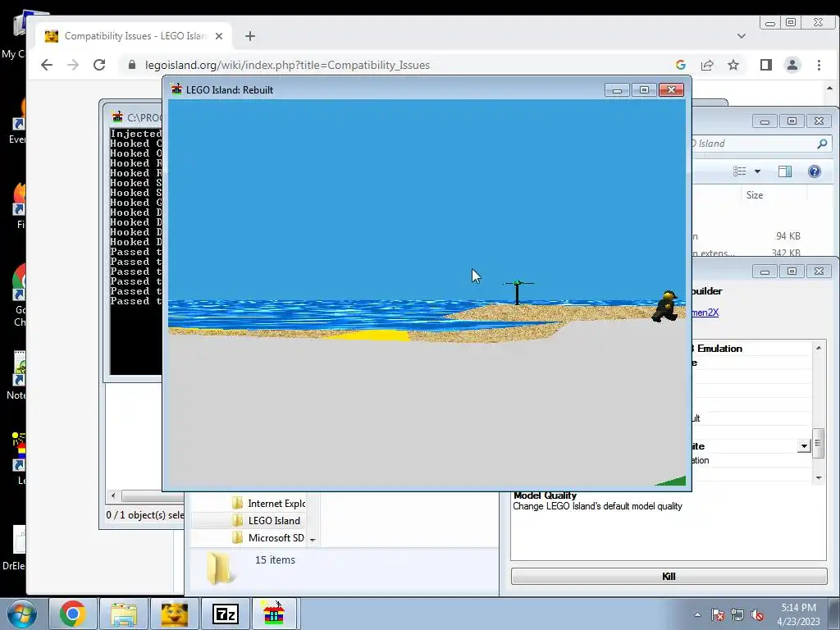
Task: Select the 94 KB file row
Action: [762, 235]
